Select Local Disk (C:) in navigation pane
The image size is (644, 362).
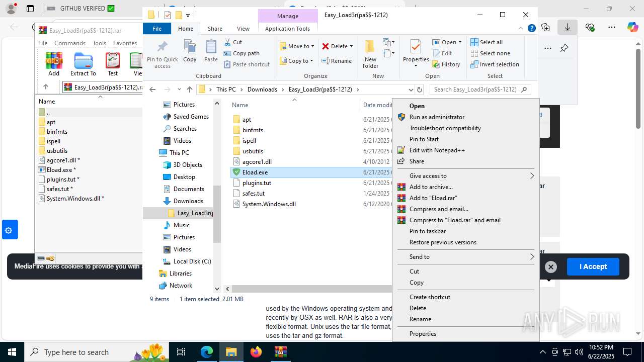tap(192, 261)
